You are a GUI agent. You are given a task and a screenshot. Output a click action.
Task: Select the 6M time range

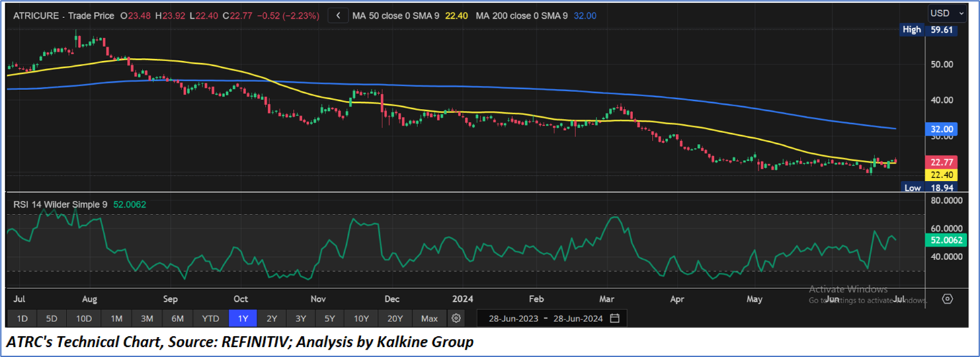(178, 318)
